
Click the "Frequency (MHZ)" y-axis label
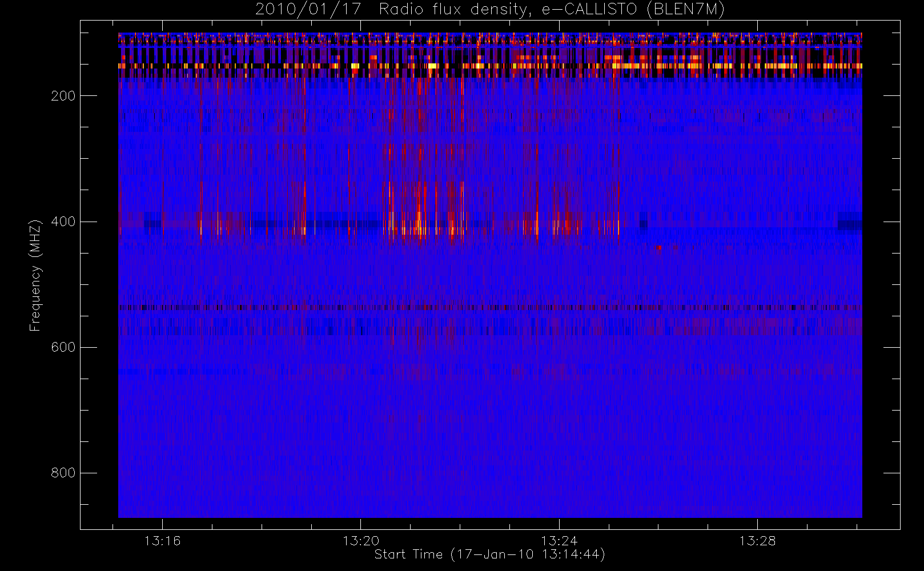[35, 275]
